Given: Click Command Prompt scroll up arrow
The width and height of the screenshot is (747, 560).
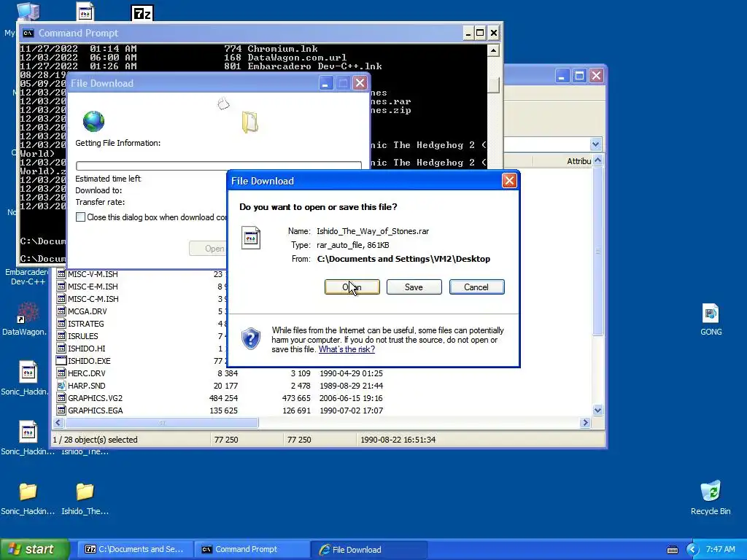Looking at the screenshot, I should point(494,50).
